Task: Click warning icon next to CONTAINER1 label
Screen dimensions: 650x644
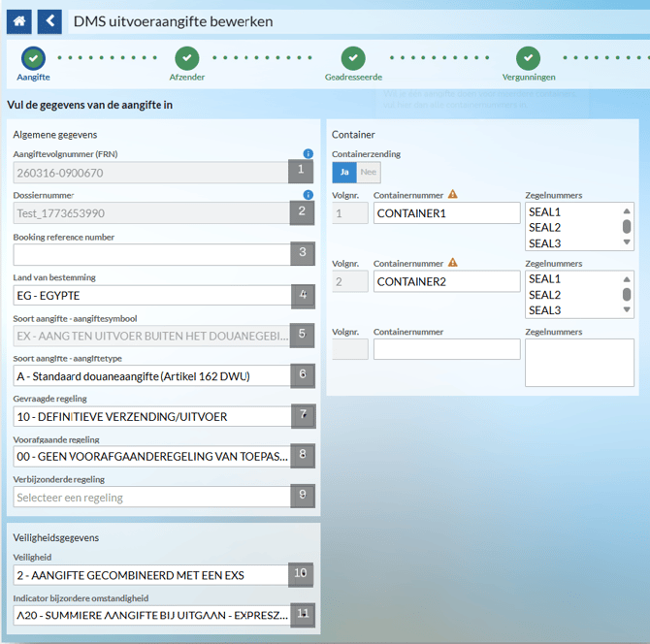Action: tap(453, 194)
